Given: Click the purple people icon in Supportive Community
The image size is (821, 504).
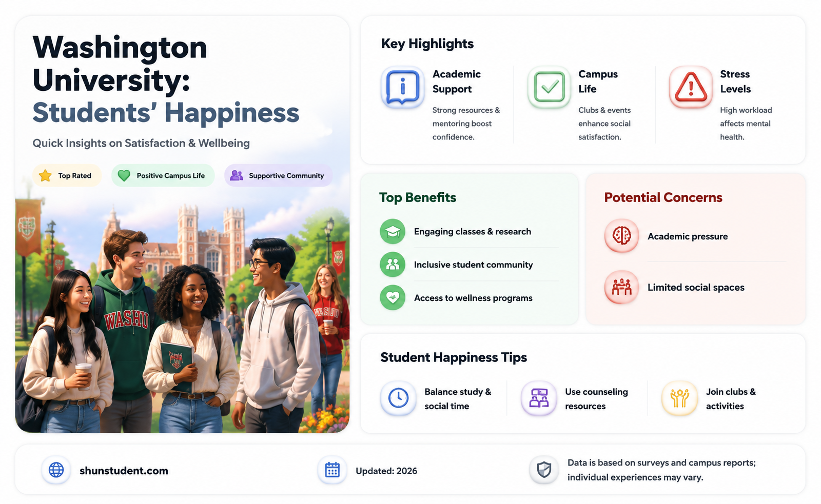Looking at the screenshot, I should (237, 175).
